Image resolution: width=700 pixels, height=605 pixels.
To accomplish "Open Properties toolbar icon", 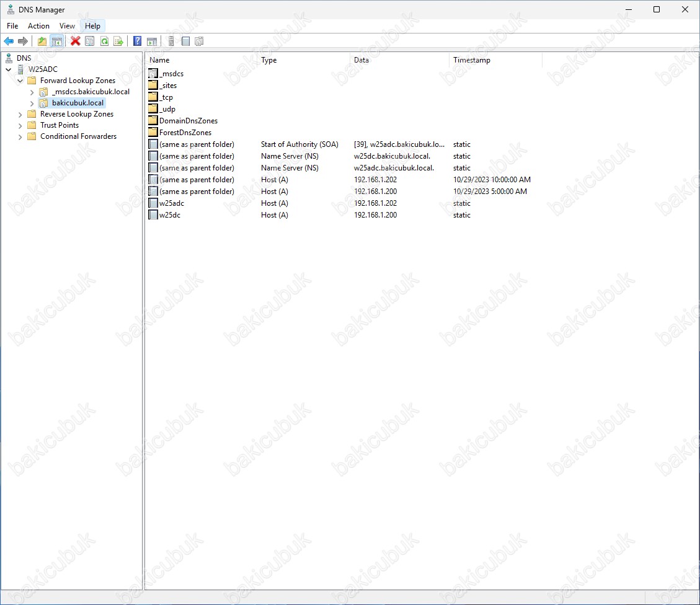I will point(90,42).
